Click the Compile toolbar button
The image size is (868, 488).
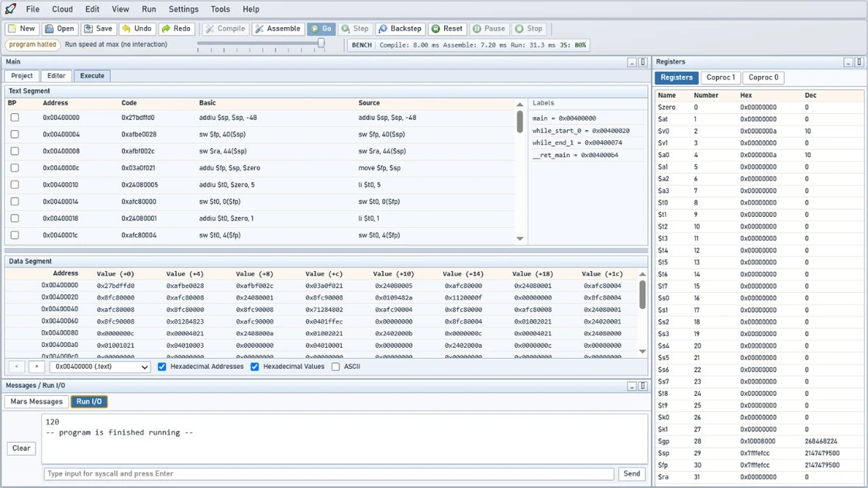coord(226,29)
